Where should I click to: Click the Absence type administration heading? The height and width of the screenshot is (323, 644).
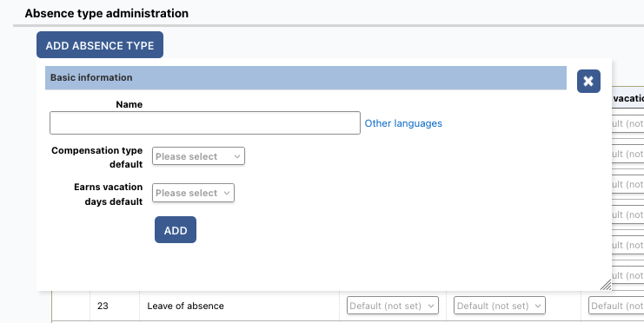tap(106, 13)
